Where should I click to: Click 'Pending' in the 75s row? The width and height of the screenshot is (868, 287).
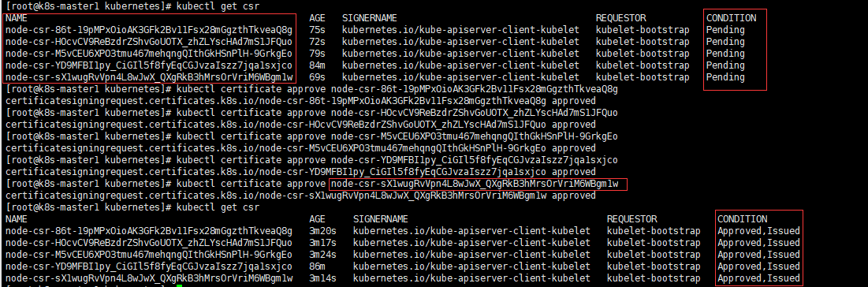725,30
